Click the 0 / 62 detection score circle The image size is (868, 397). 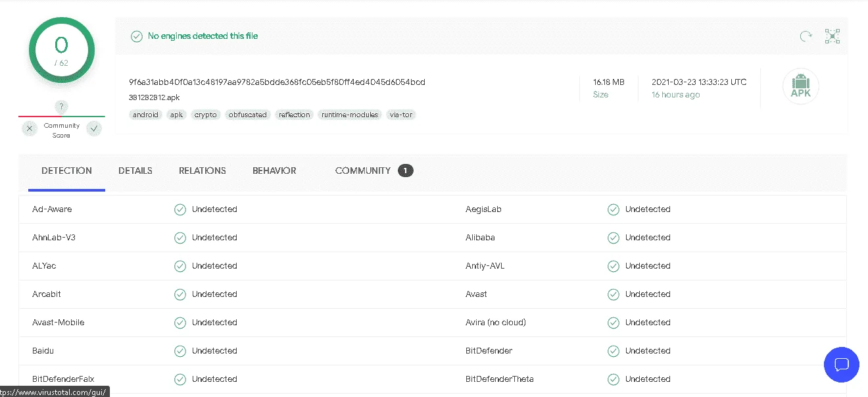click(62, 51)
